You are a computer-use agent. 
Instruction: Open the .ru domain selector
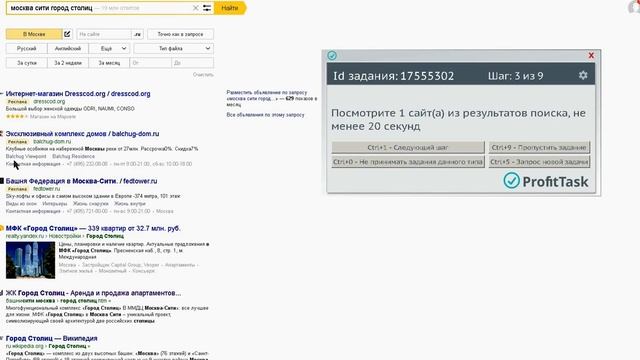click(x=138, y=34)
